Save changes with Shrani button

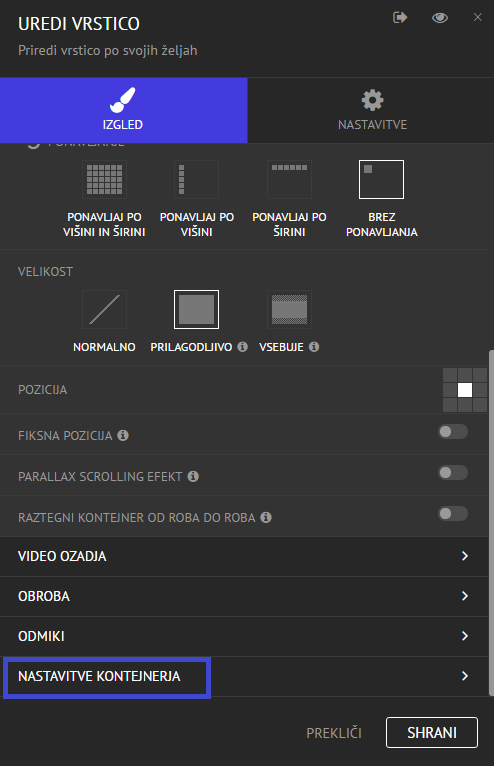432,732
